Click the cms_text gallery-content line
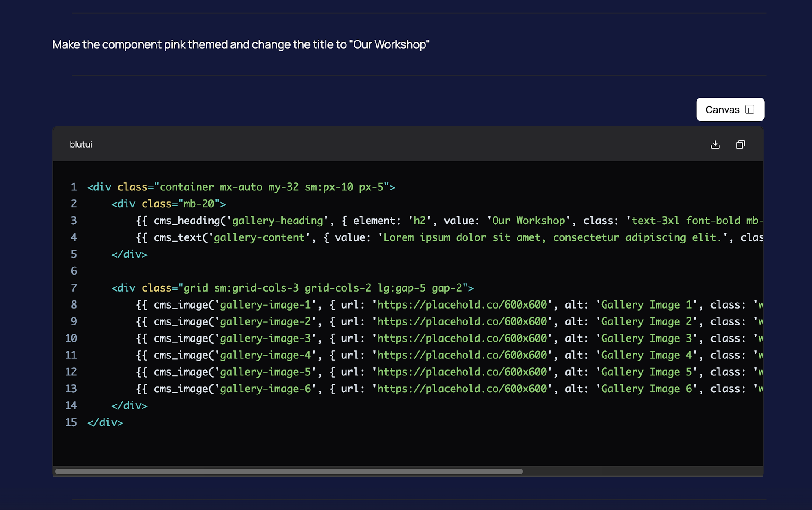Viewport: 812px width, 510px height. coord(449,237)
